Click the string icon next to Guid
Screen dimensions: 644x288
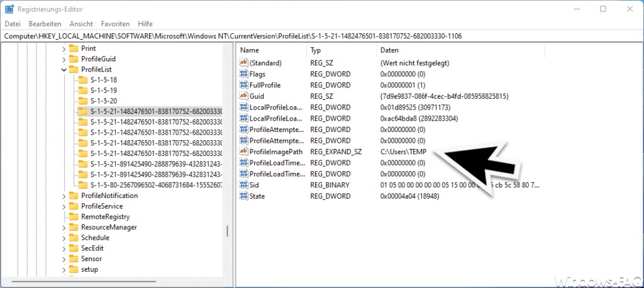tap(243, 96)
